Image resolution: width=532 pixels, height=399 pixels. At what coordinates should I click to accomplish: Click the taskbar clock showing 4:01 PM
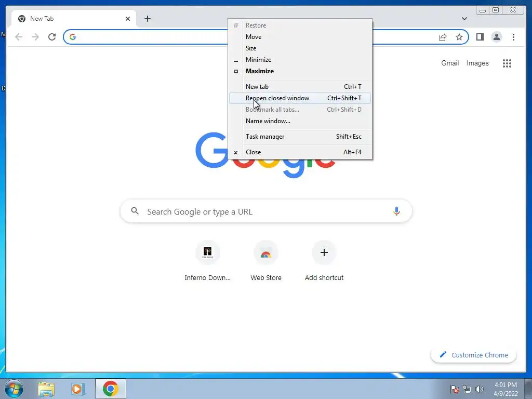pyautogui.click(x=506, y=389)
